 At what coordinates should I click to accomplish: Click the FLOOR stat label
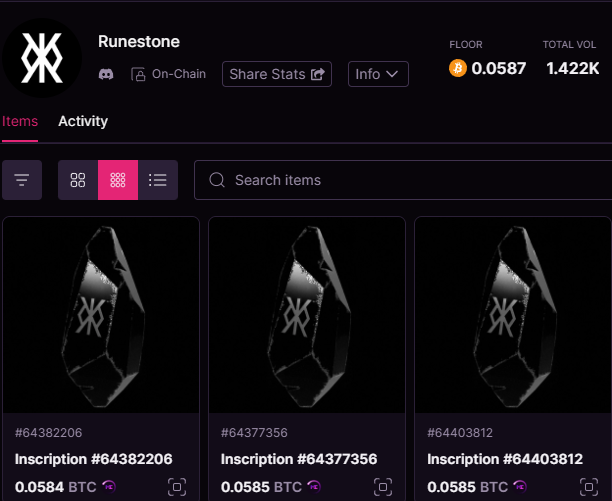pos(466,44)
